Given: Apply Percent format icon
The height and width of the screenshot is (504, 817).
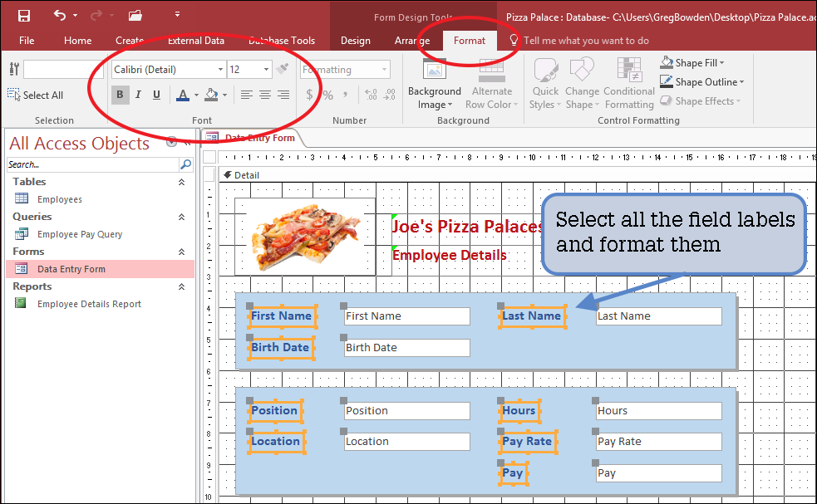Looking at the screenshot, I should tap(327, 95).
